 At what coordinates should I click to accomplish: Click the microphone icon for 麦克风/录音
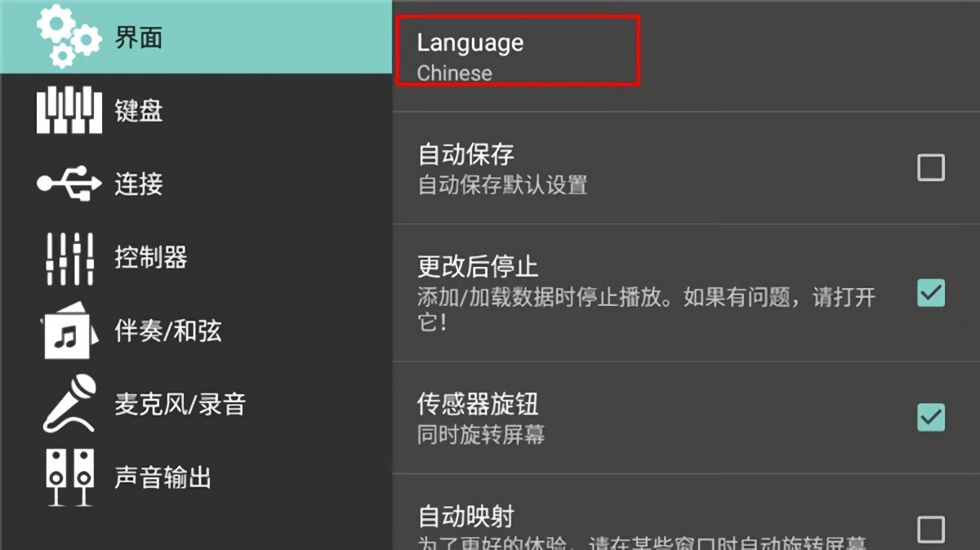69,404
